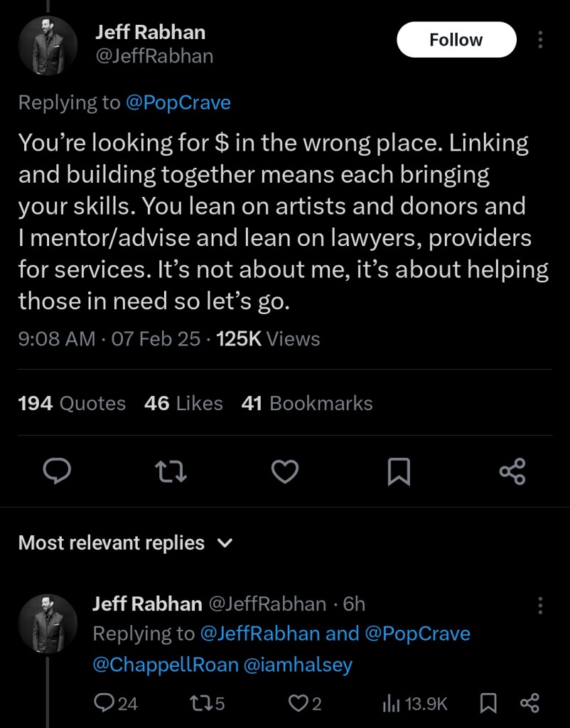Image resolution: width=570 pixels, height=728 pixels.
Task: Follow Jeff Rabhan
Action: coord(456,40)
